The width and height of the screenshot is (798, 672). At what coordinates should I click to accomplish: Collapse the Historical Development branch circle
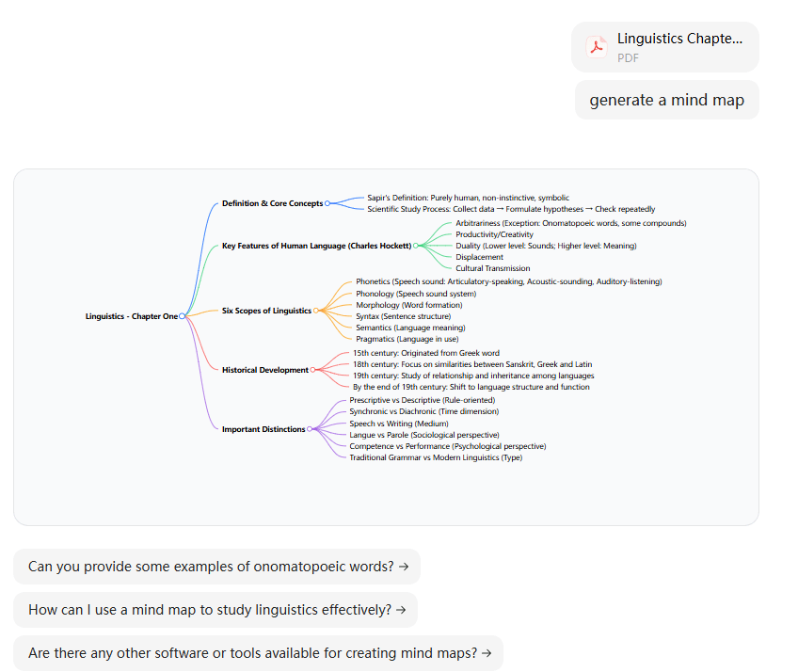pyautogui.click(x=313, y=370)
